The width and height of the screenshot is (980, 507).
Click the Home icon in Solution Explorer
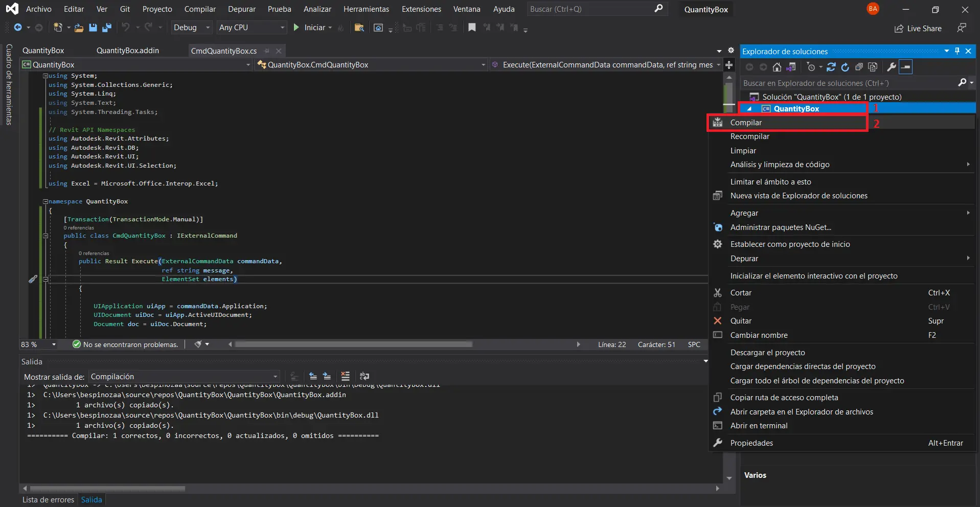(777, 67)
